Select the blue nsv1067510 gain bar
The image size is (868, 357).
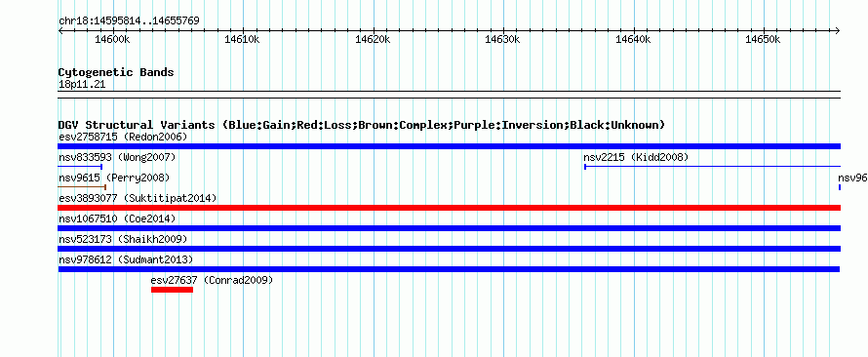[x=449, y=228]
